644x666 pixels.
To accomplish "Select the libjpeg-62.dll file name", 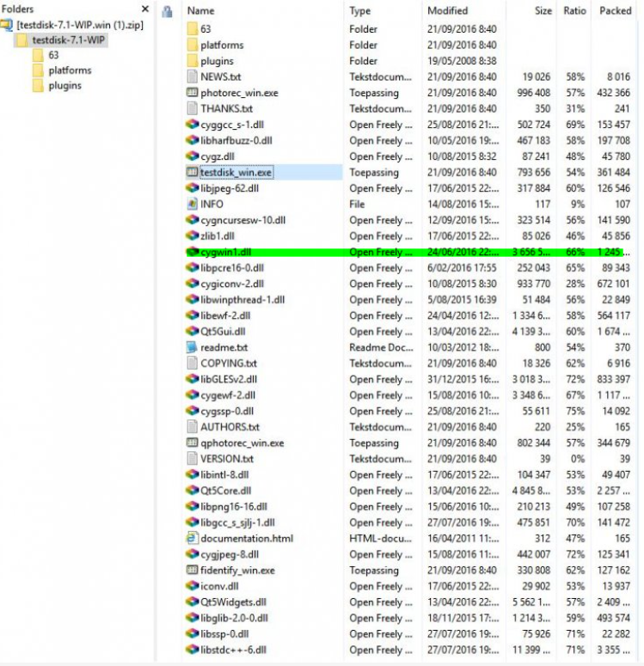I will coord(230,188).
